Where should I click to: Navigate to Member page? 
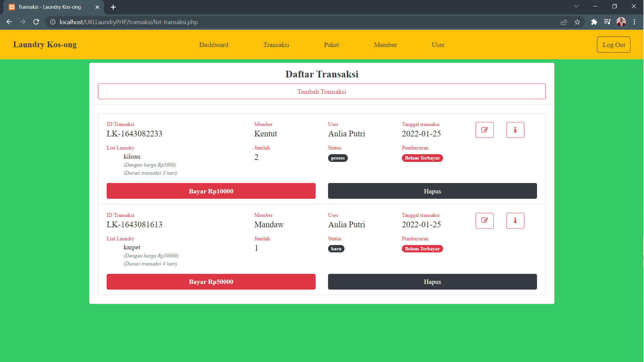[x=385, y=45]
